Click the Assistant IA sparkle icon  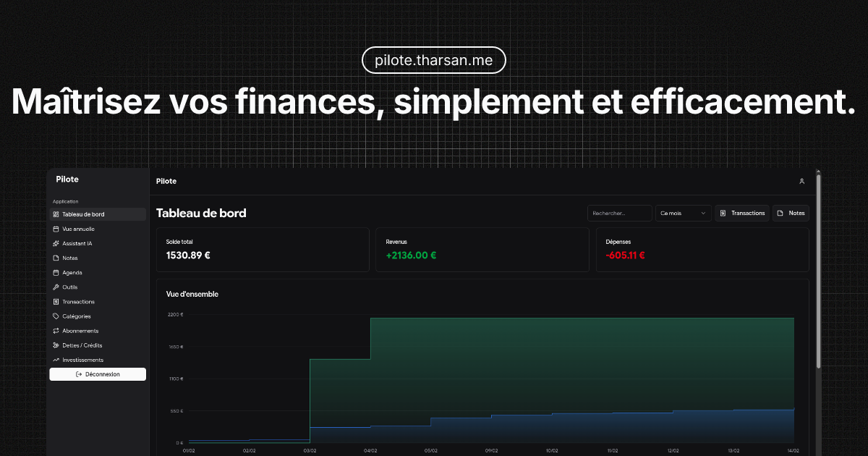click(x=56, y=243)
